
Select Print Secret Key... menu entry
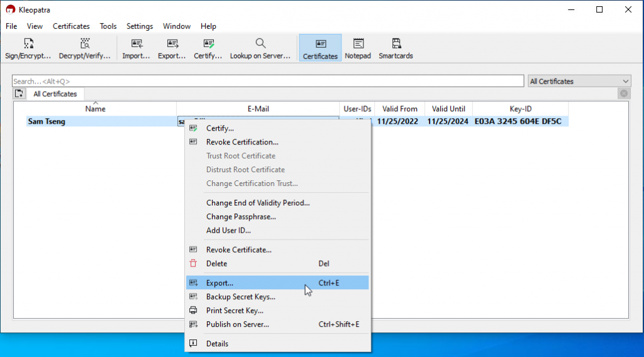coord(277,310)
